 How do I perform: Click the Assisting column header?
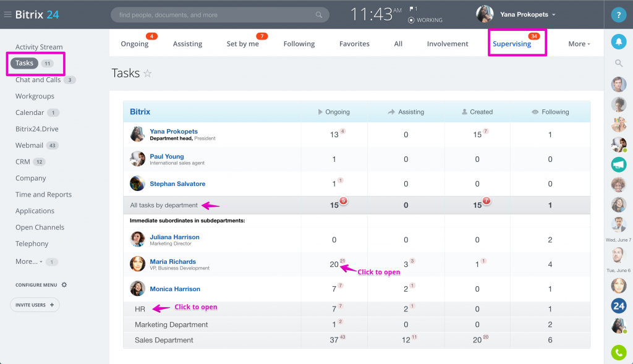click(406, 112)
